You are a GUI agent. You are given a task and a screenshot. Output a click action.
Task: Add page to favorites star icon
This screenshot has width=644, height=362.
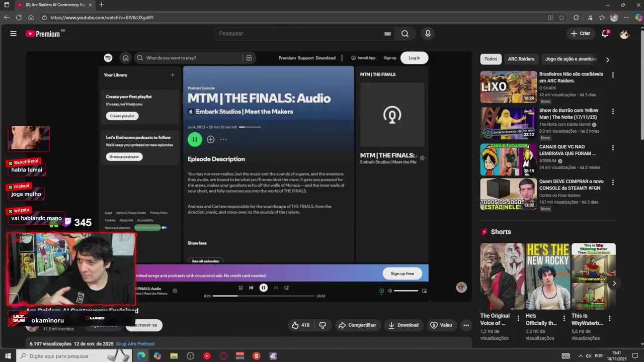coord(561,17)
